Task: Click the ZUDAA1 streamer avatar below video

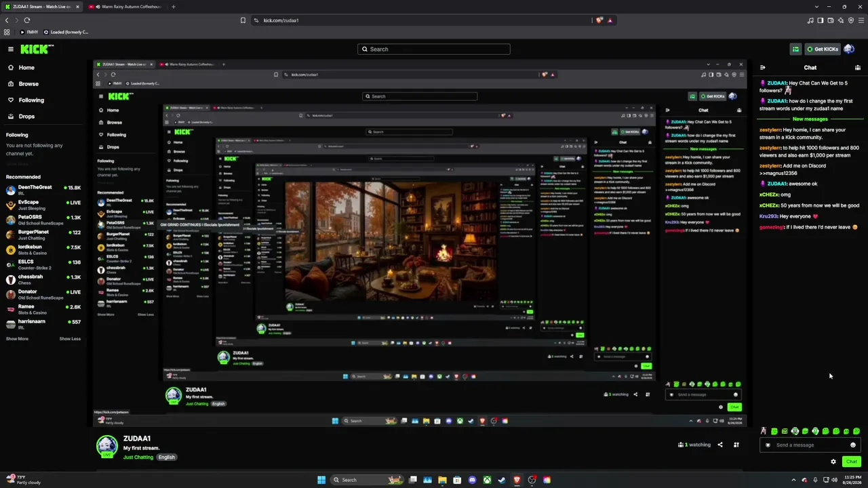Action: coord(106,446)
